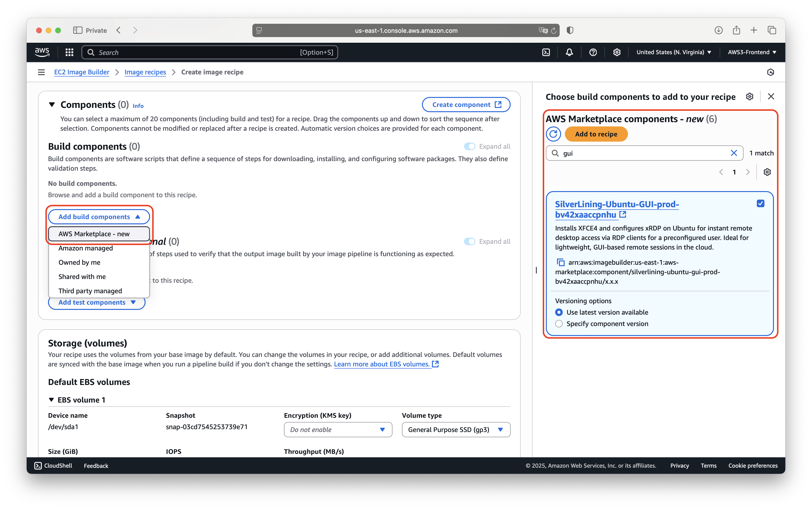Choose Owned by me option
The height and width of the screenshot is (509, 812).
click(99, 262)
